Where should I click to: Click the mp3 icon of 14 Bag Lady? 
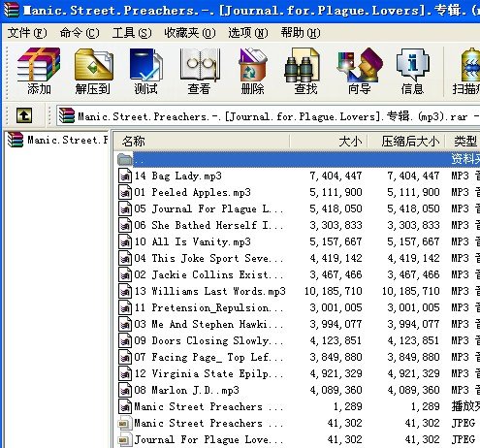pyautogui.click(x=125, y=176)
